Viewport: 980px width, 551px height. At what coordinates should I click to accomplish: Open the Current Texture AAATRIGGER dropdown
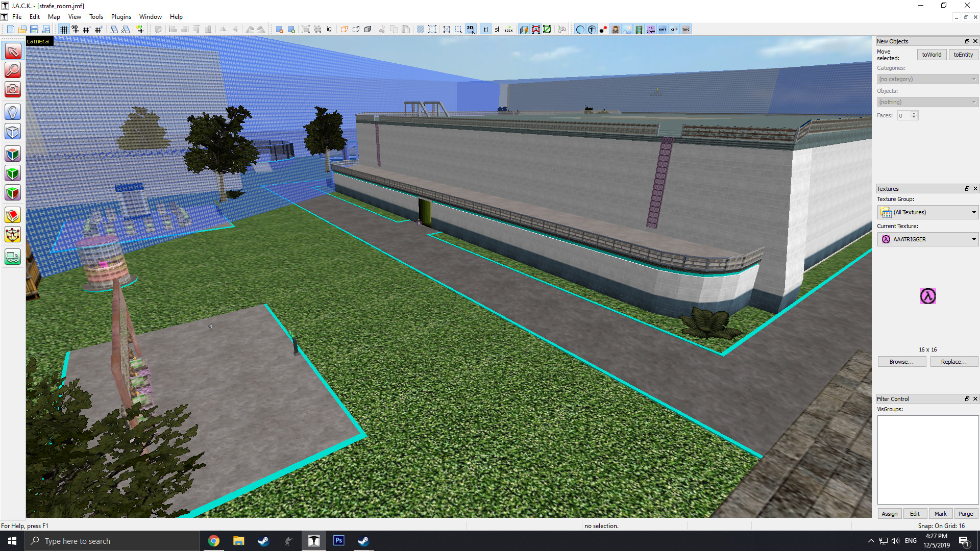tap(927, 239)
